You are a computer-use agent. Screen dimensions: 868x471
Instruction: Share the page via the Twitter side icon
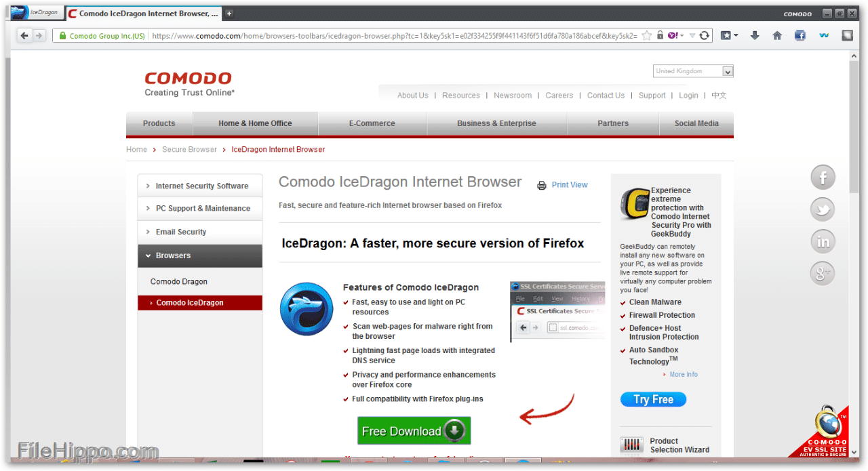(x=823, y=210)
